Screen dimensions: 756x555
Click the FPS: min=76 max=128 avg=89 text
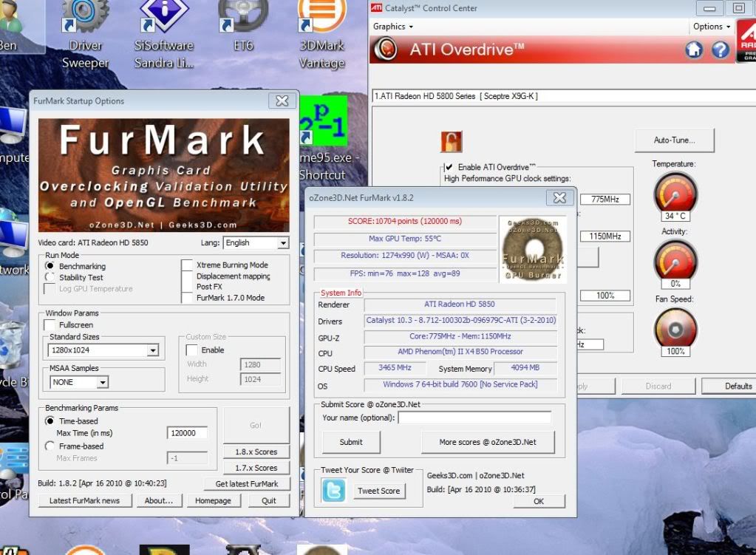tap(405, 273)
